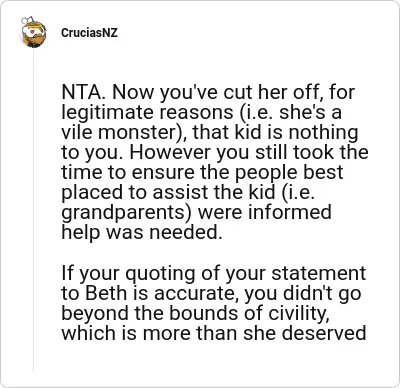Click the final line "which is more than she deserved"

pyautogui.click(x=214, y=333)
